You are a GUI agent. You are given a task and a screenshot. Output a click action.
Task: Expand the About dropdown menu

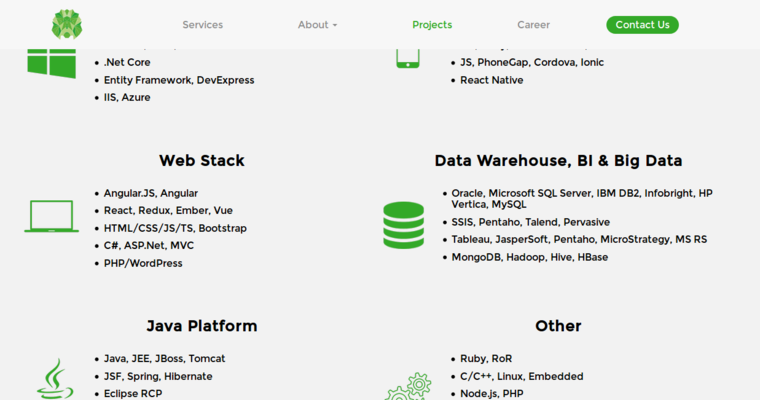[x=317, y=25]
